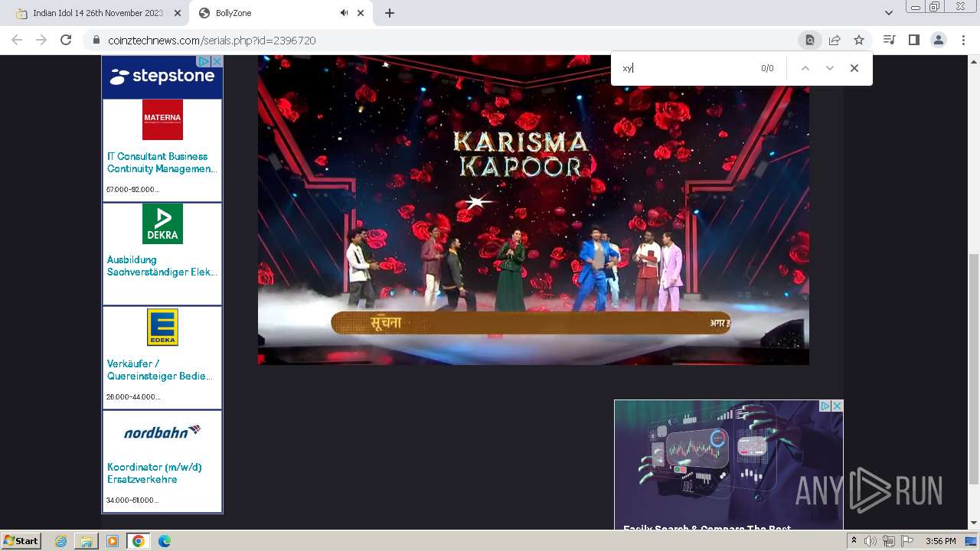The width and height of the screenshot is (980, 551).
Task: Click the find bar text field
Action: coord(685,68)
